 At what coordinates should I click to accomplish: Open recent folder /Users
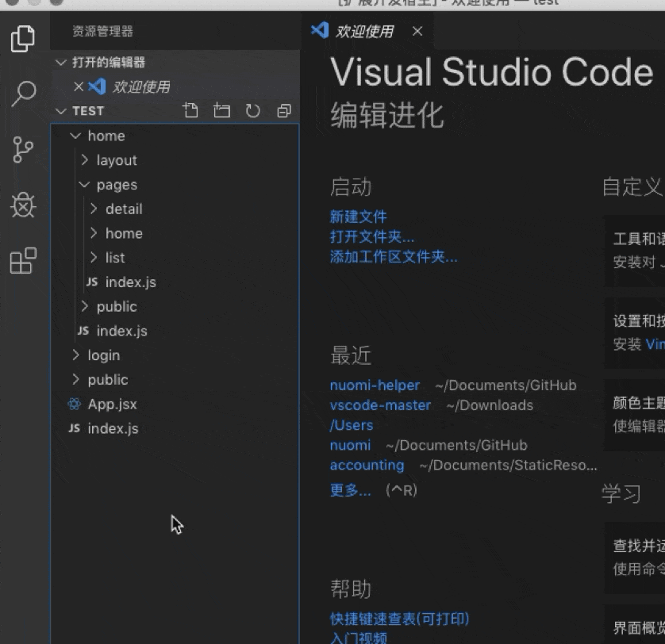(x=352, y=425)
